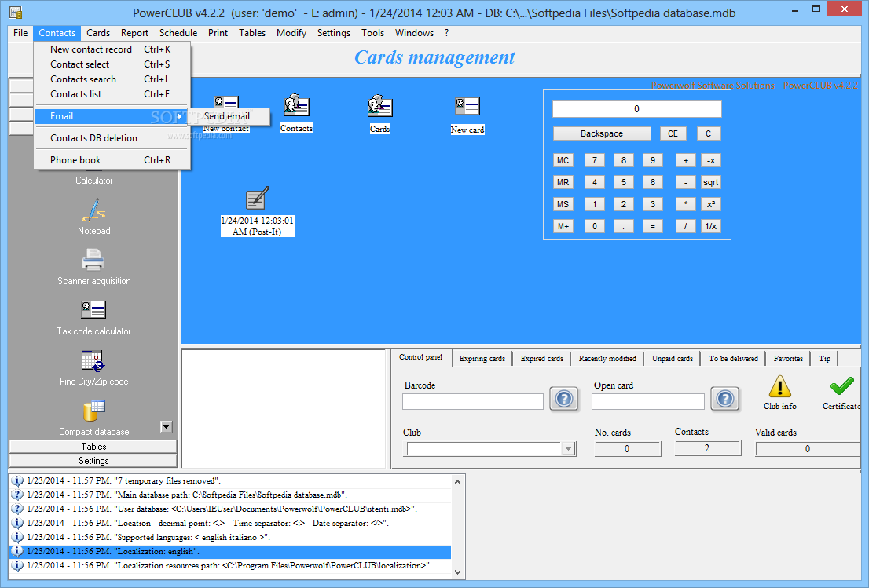Click the PowerCLUB title bar app icon
The width and height of the screenshot is (869, 588).
(16, 13)
